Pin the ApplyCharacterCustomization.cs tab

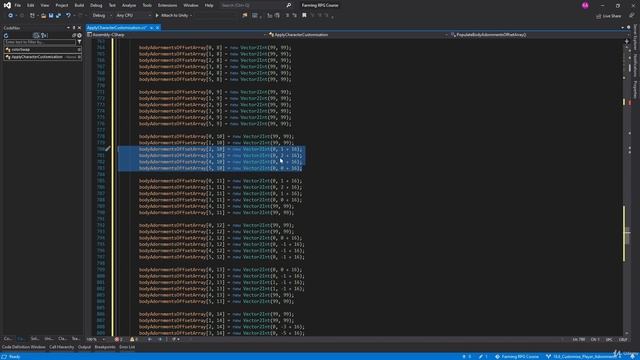(x=151, y=28)
